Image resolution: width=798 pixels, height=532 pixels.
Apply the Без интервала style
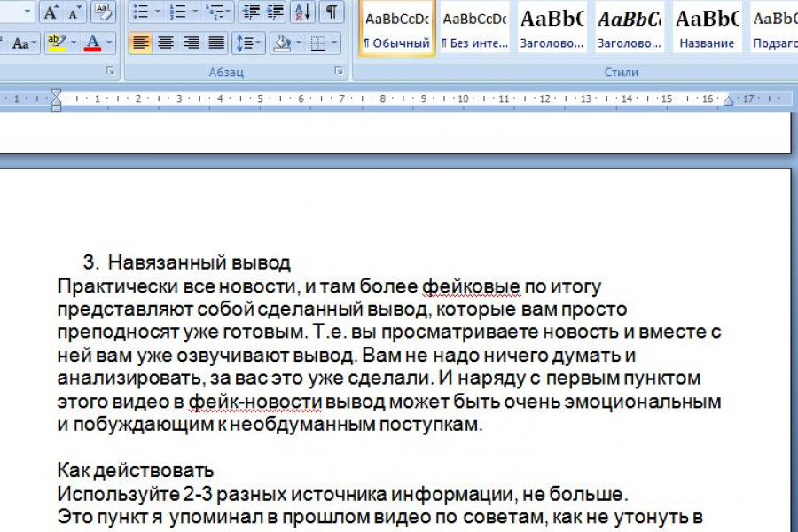click(x=474, y=28)
